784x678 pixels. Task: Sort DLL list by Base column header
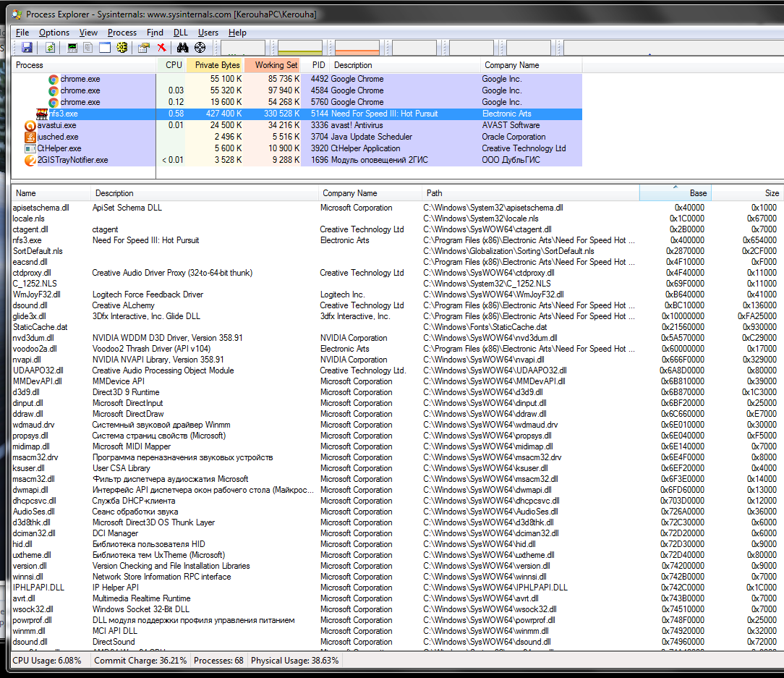(675, 193)
